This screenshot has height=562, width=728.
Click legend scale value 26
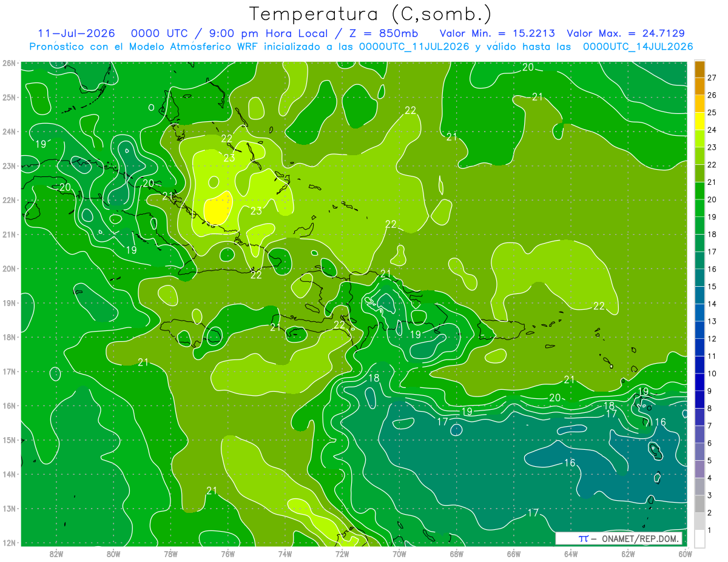coord(712,95)
